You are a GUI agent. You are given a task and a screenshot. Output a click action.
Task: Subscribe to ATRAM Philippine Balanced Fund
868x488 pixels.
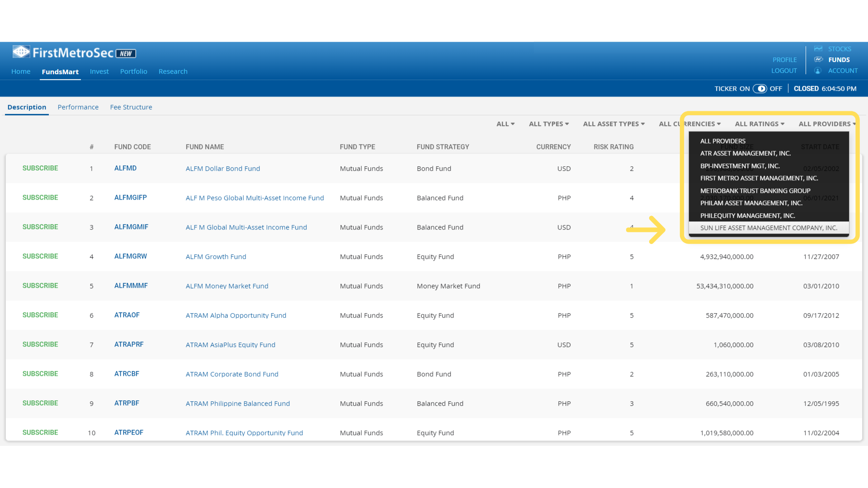tap(40, 403)
